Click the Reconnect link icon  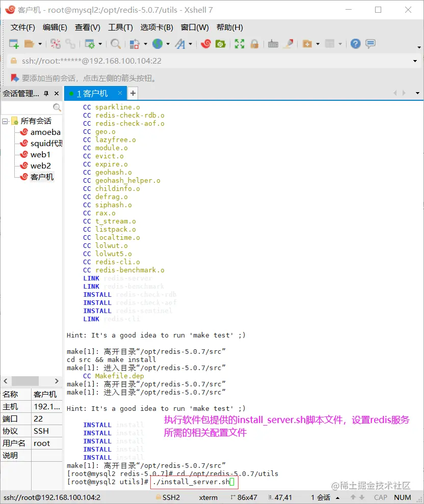70,44
